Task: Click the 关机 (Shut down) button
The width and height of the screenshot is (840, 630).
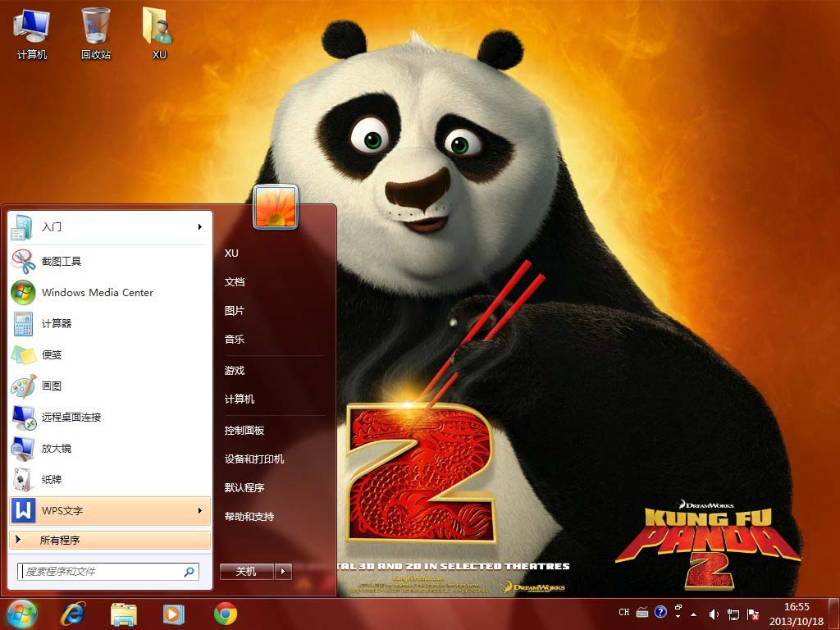Action: pos(246,572)
